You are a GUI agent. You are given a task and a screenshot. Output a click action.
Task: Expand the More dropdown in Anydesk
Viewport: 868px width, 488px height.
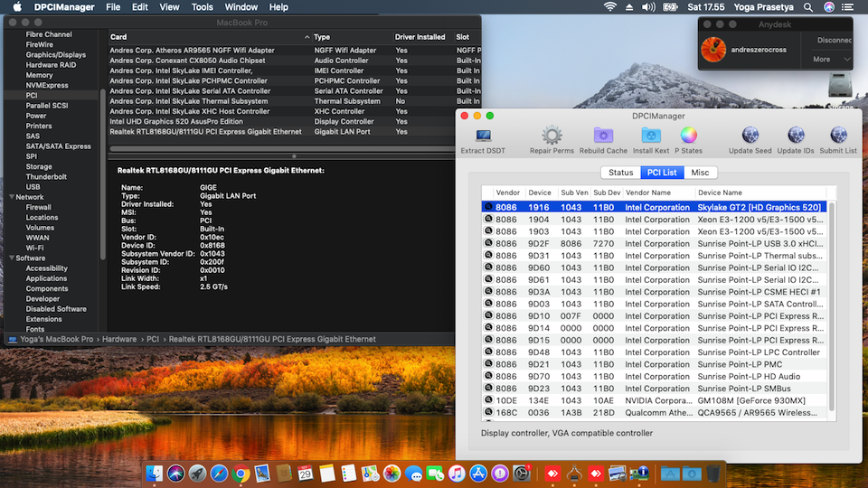click(831, 60)
